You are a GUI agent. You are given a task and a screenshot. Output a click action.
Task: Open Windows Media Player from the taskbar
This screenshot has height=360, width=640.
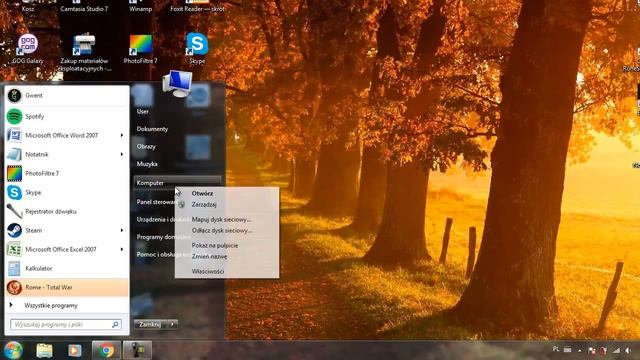[74, 350]
